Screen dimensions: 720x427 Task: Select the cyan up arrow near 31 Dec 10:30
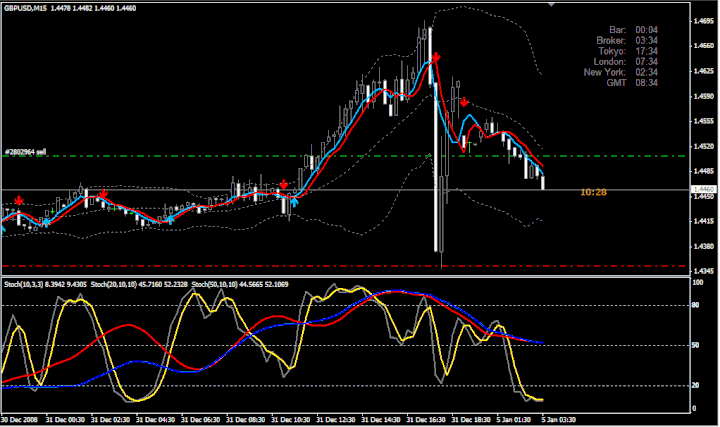pos(294,202)
